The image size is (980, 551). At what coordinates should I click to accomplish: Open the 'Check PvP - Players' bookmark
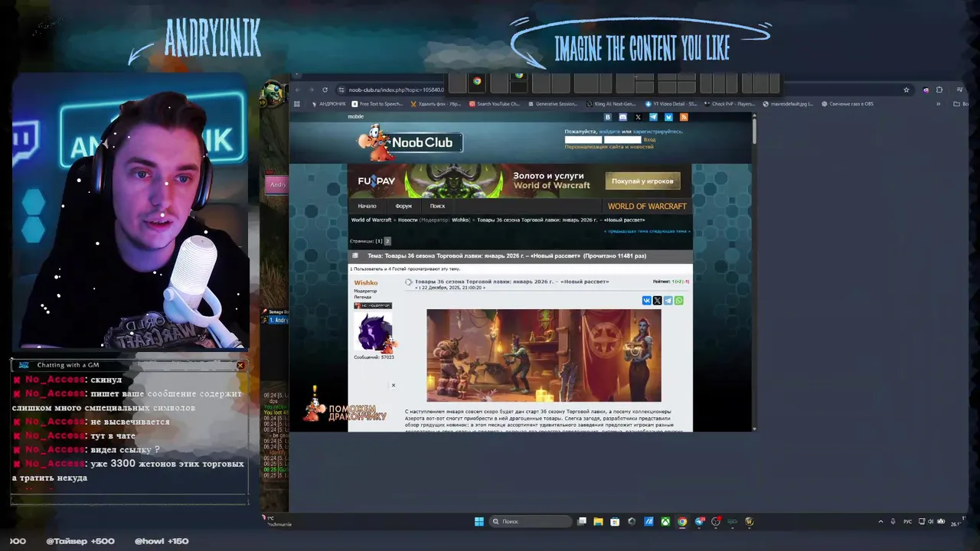[x=730, y=104]
